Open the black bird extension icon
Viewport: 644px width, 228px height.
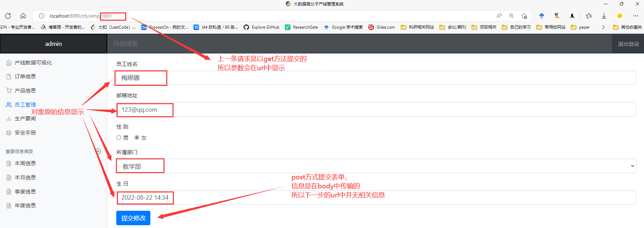pyautogui.click(x=572, y=16)
